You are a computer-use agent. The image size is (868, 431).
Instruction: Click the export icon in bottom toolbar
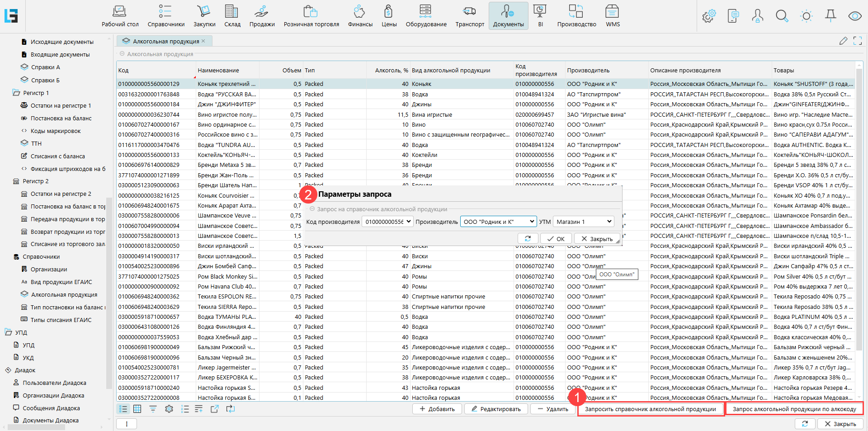[x=215, y=409]
